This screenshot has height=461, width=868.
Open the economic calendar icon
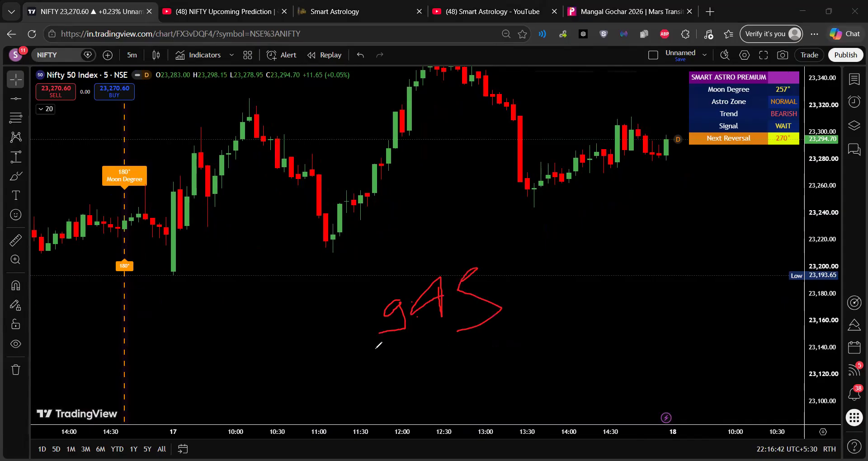point(854,347)
